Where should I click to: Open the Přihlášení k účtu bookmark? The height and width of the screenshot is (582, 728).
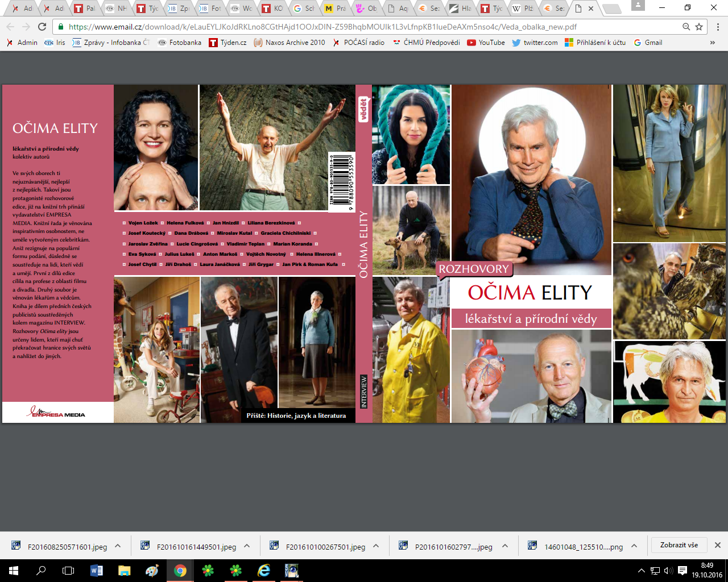(x=595, y=43)
